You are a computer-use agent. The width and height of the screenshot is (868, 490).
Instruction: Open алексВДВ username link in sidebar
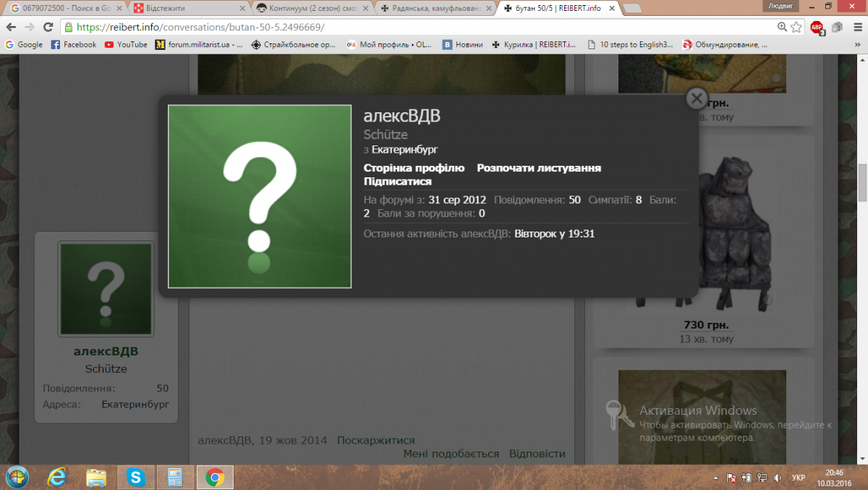click(x=106, y=352)
